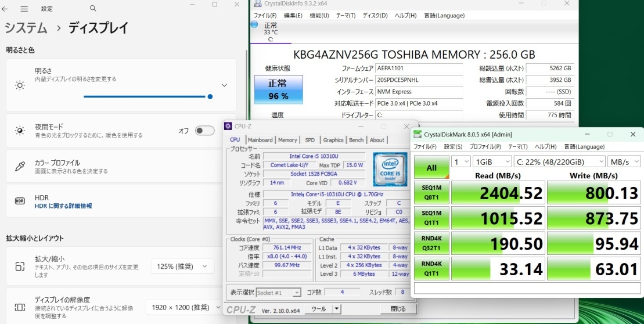
Task: Click the ツール button in CPU-Z
Action: pyautogui.click(x=319, y=309)
